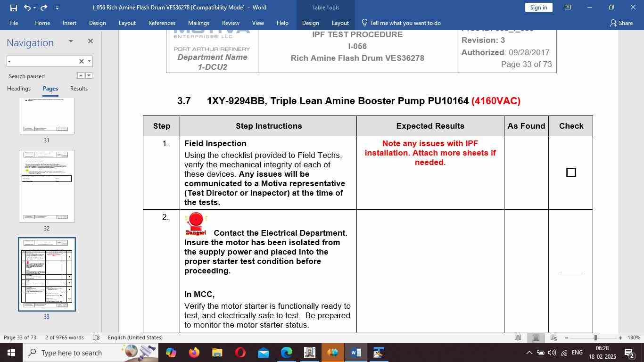This screenshot has width=644, height=362.
Task: Switch to Read Mode view
Action: 518,337
